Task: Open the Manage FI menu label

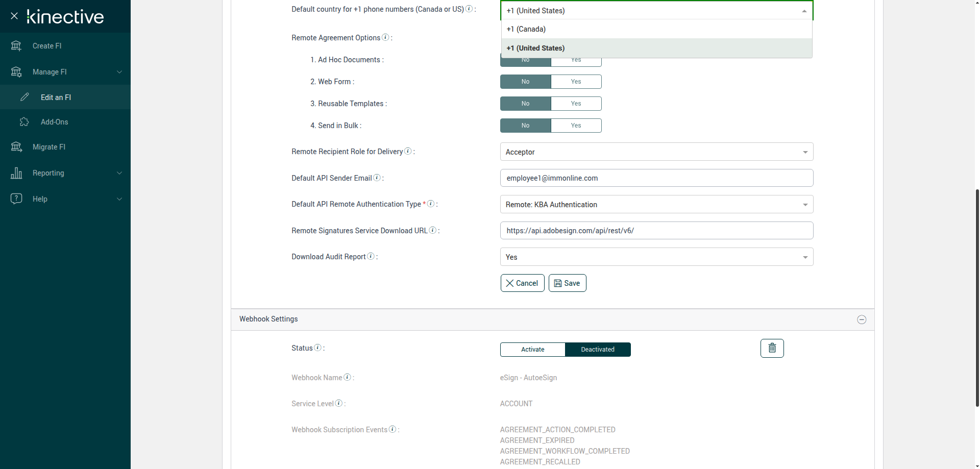Action: point(50,72)
